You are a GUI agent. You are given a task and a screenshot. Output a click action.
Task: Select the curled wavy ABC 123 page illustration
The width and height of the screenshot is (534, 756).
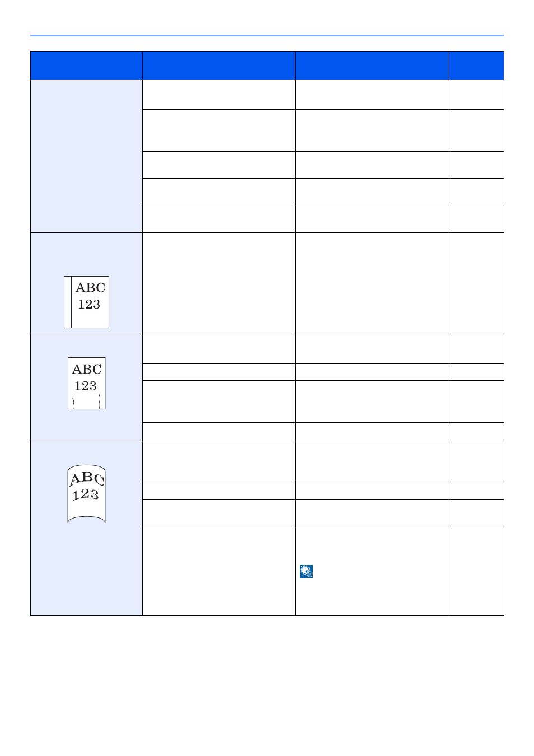(x=87, y=494)
